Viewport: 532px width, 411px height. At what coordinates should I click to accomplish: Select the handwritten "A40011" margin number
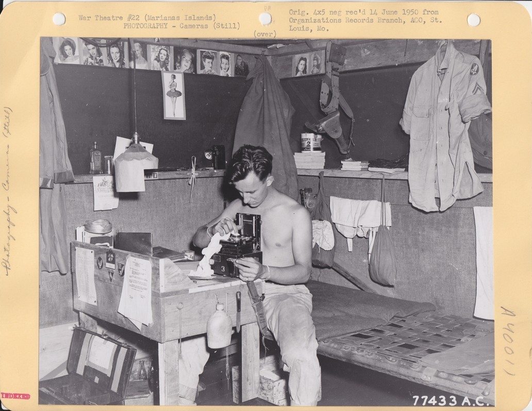coord(509,341)
